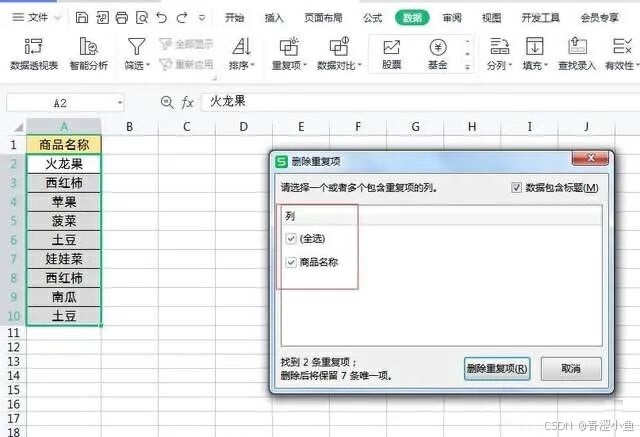
Task: Open the 会员专享 tab
Action: tap(600, 18)
